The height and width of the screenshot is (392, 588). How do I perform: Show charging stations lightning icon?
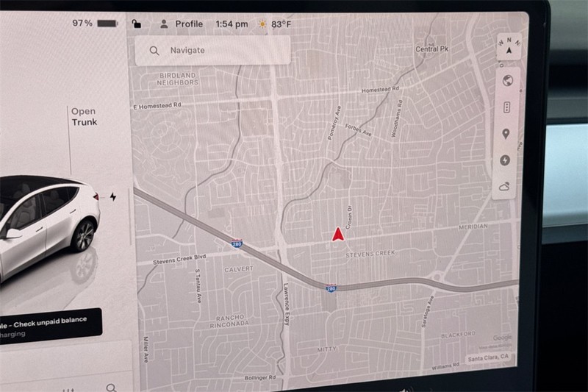coord(505,160)
